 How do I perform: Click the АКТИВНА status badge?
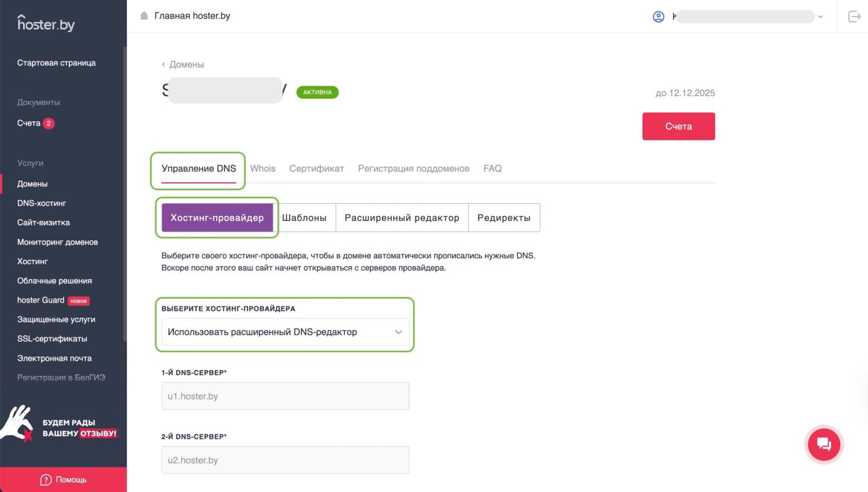coord(317,92)
